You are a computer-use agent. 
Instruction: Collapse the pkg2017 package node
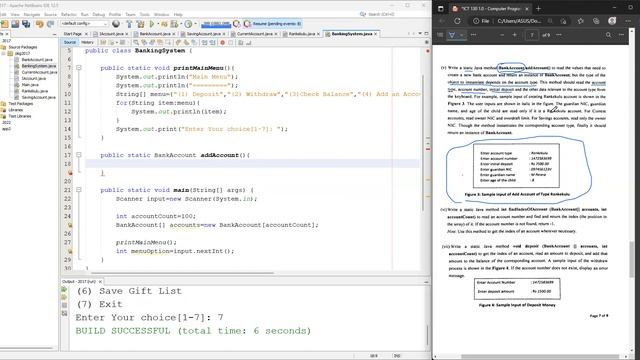click(x=4, y=53)
